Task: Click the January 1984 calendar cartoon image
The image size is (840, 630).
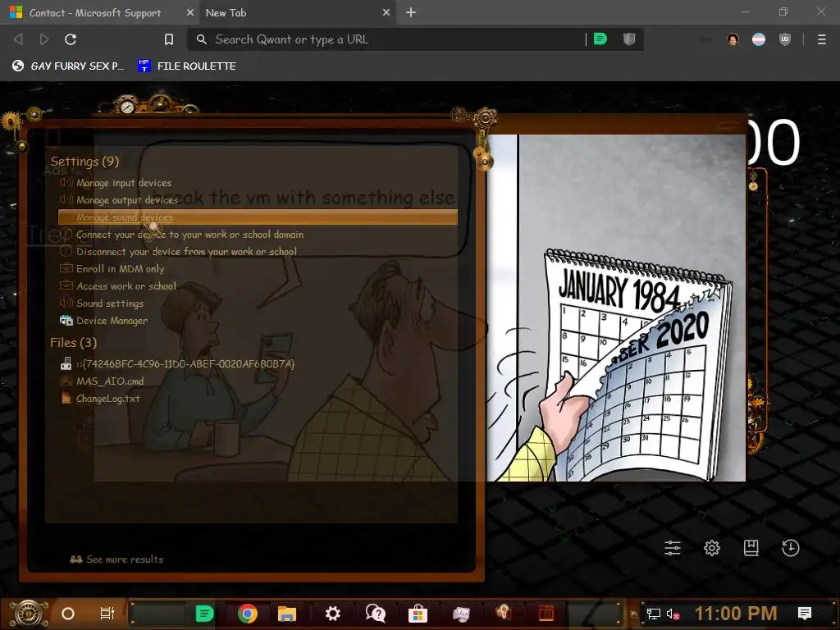Action: tap(616, 308)
